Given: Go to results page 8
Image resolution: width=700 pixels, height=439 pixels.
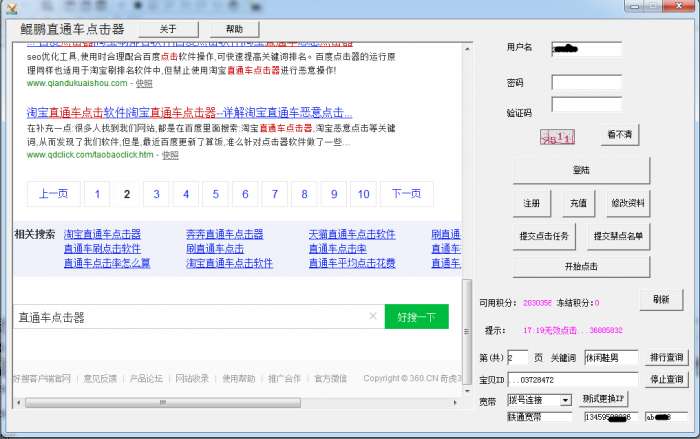Looking at the screenshot, I should point(304,194).
